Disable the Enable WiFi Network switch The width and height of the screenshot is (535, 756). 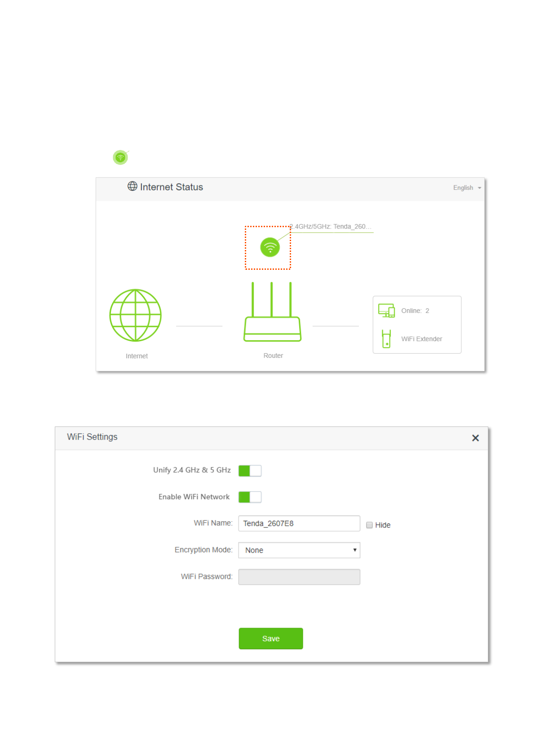250,497
